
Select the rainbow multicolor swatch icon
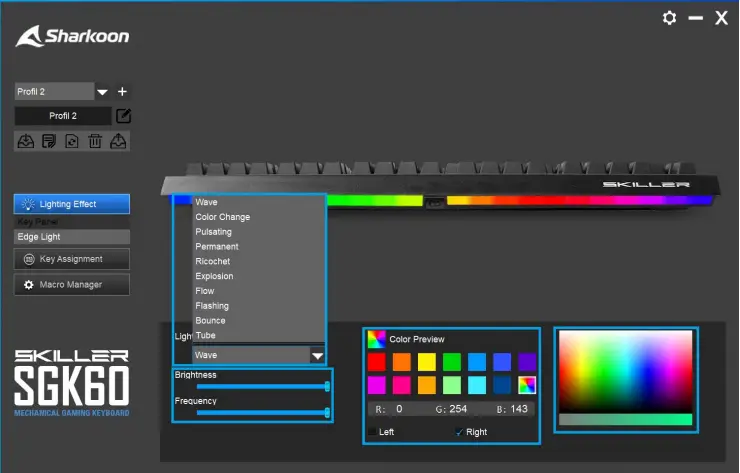527,385
